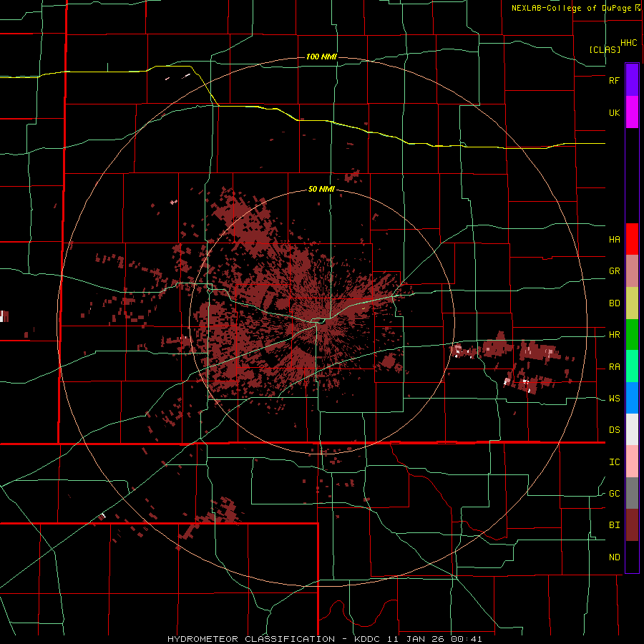
Task: Click the IC legend label
Action: [x=615, y=462]
